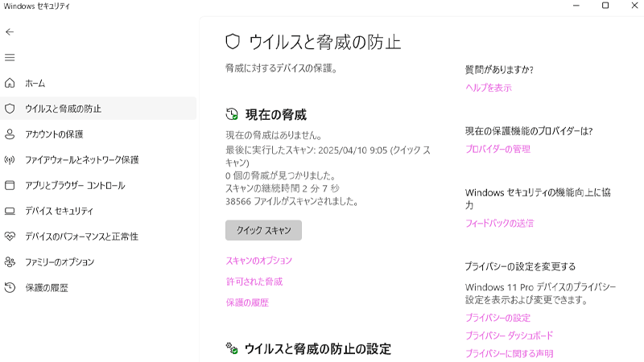The height and width of the screenshot is (362, 644).
Task: Click the family icon for ファミリーのオプション
Action: click(10, 262)
